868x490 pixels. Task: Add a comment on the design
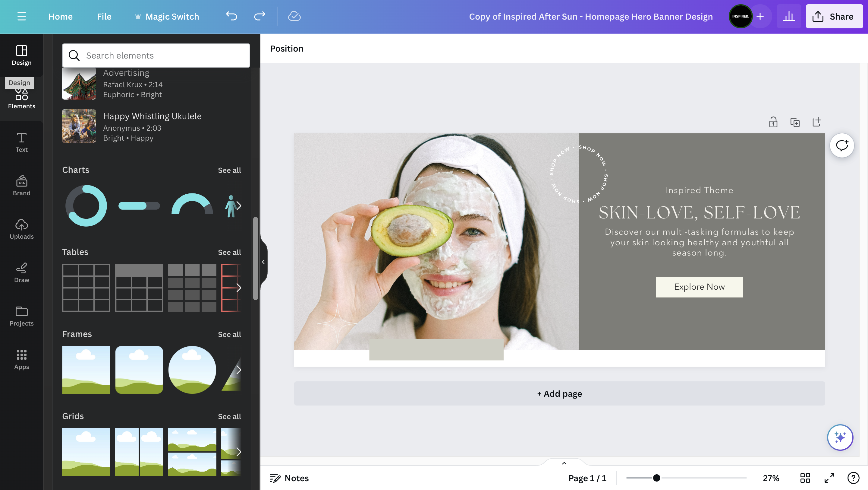pyautogui.click(x=842, y=146)
